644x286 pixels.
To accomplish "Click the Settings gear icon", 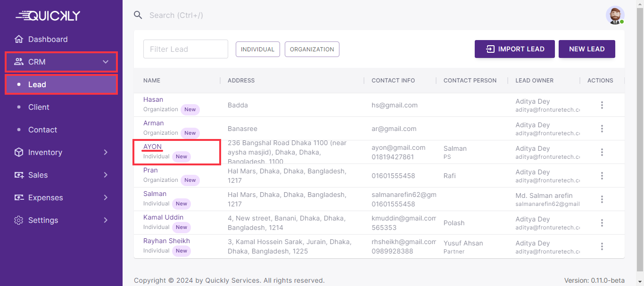I will click(19, 220).
